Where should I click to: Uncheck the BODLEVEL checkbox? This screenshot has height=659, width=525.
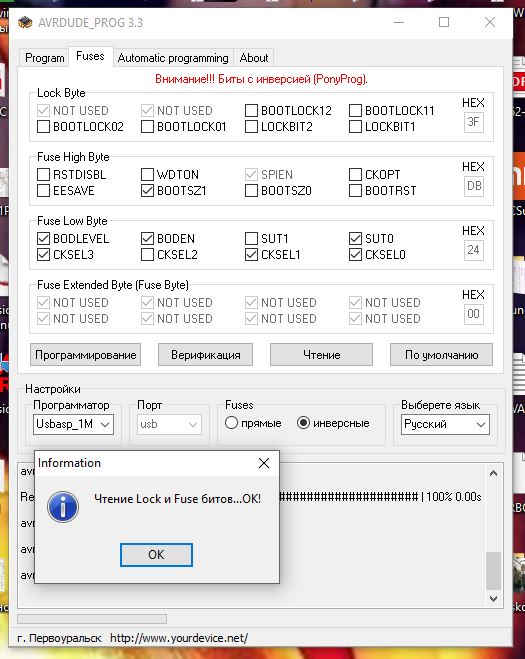point(43,238)
